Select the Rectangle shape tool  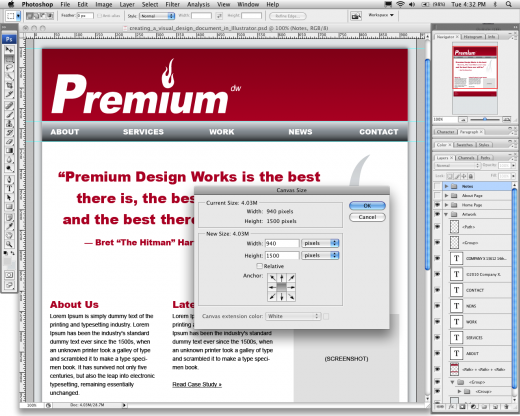(x=9, y=207)
